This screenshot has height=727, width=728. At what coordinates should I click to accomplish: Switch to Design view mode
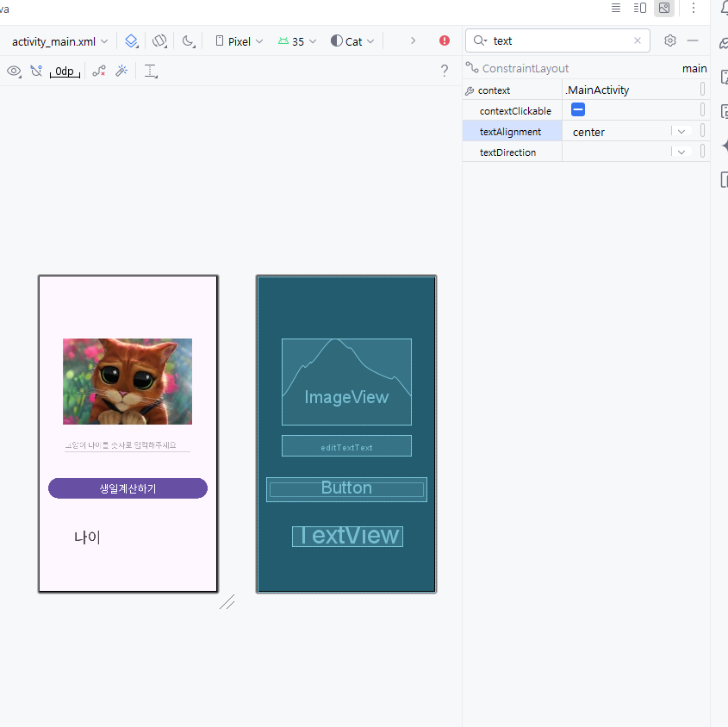tap(664, 8)
